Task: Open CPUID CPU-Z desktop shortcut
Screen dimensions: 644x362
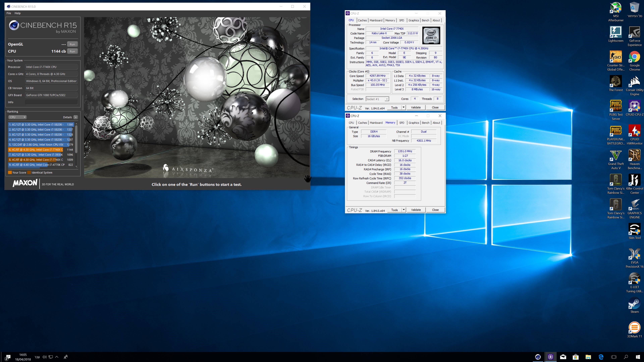Action: coord(634,108)
